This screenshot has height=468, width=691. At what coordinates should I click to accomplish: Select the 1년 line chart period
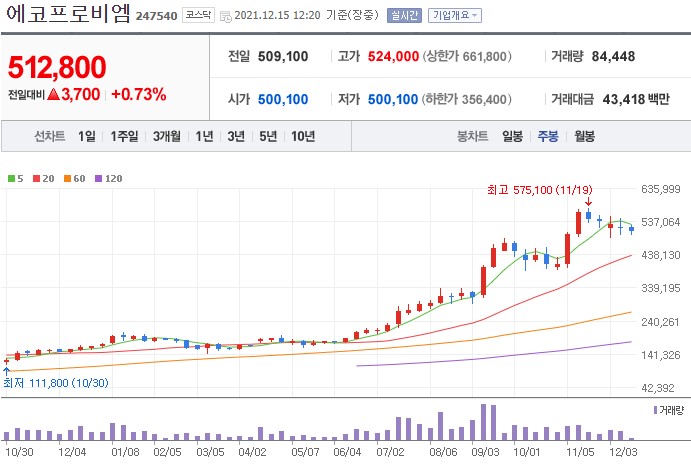click(204, 136)
